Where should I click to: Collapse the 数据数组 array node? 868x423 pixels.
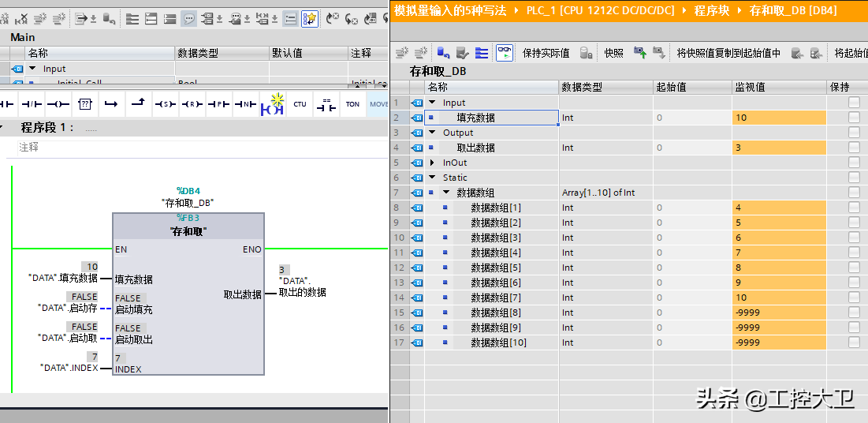pos(446,193)
